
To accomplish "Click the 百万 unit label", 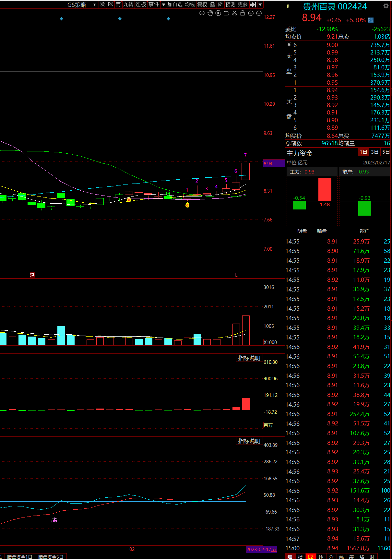I will click(x=268, y=425).
